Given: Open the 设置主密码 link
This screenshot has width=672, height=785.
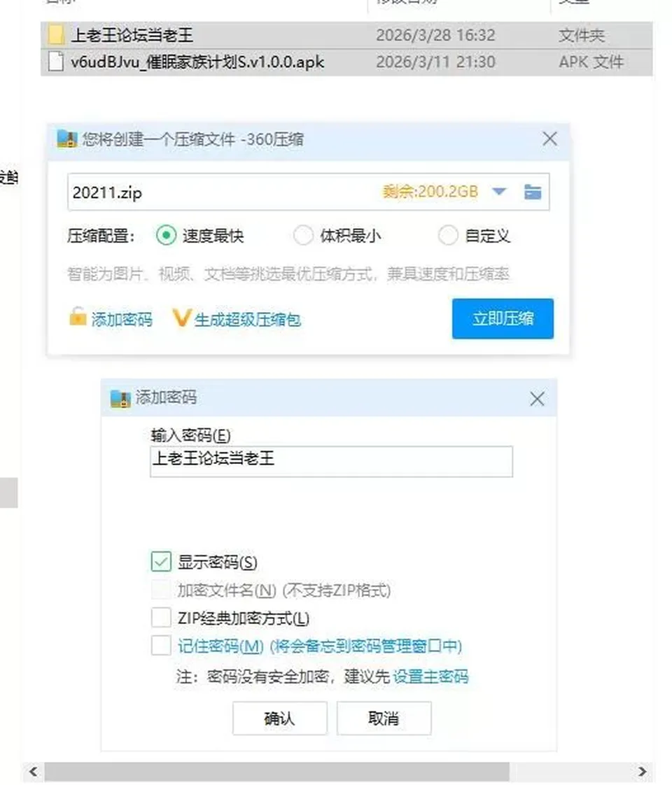Looking at the screenshot, I should click(x=430, y=677).
